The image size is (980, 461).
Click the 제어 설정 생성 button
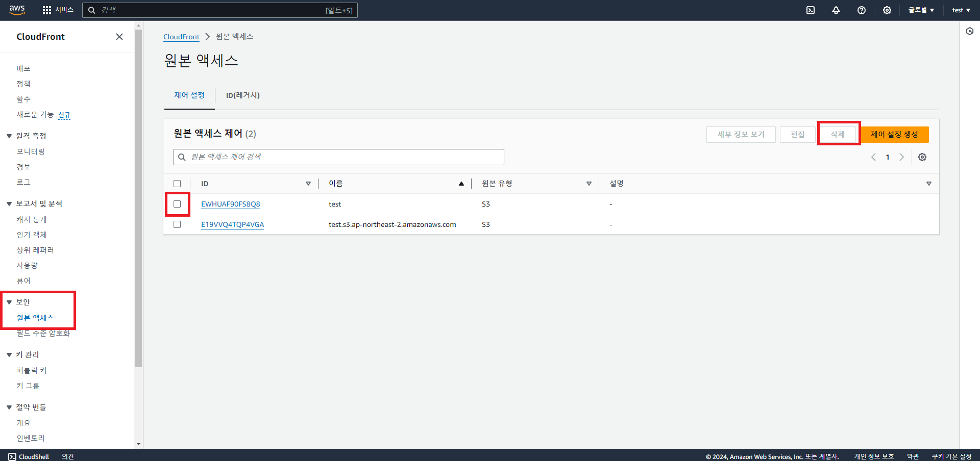894,135
